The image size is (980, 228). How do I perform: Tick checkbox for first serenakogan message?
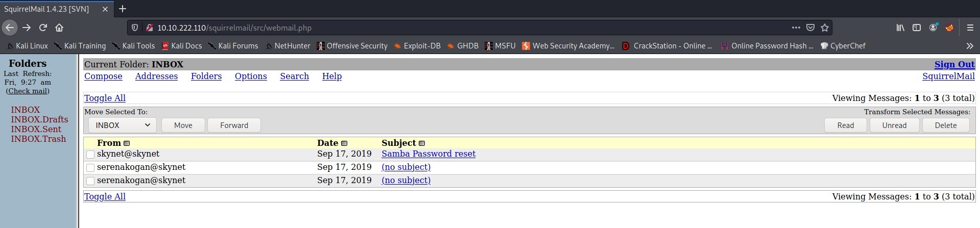pyautogui.click(x=90, y=168)
